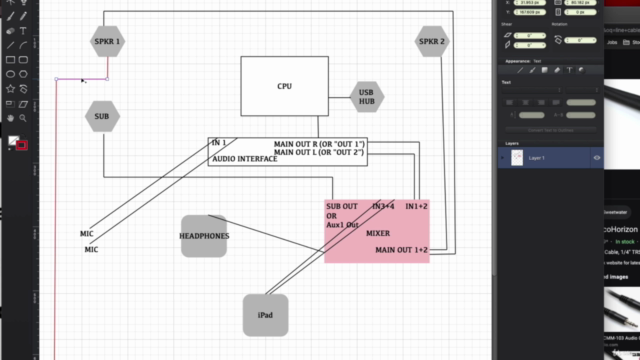Viewport: 640px width, 360px height.
Task: Click the Y position field
Action: pos(530,12)
